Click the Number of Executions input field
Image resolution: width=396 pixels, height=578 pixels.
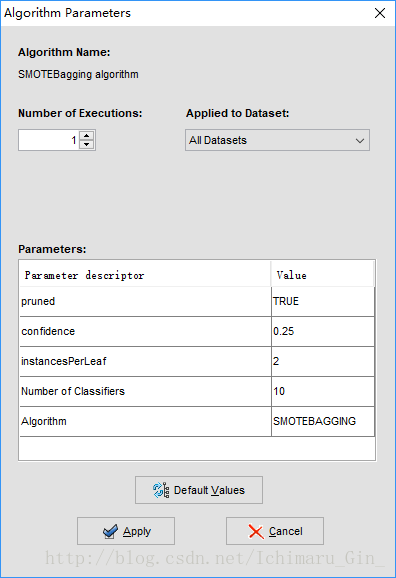click(x=49, y=140)
